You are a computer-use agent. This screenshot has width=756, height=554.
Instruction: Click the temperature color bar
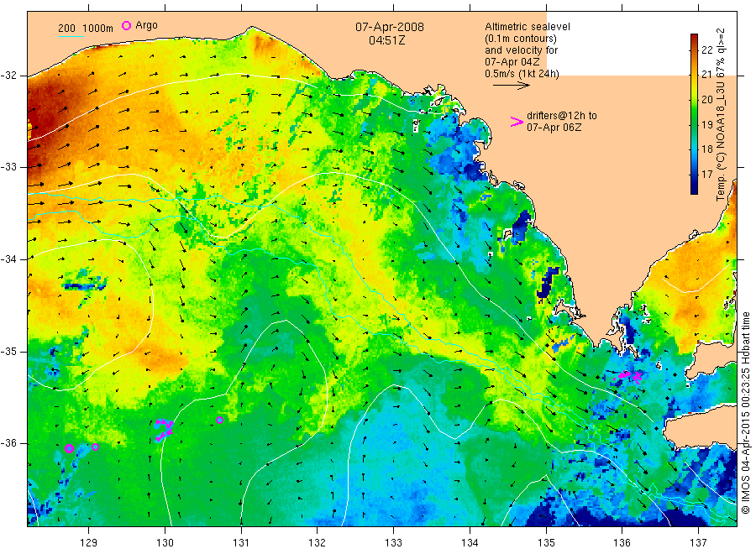[x=694, y=114]
